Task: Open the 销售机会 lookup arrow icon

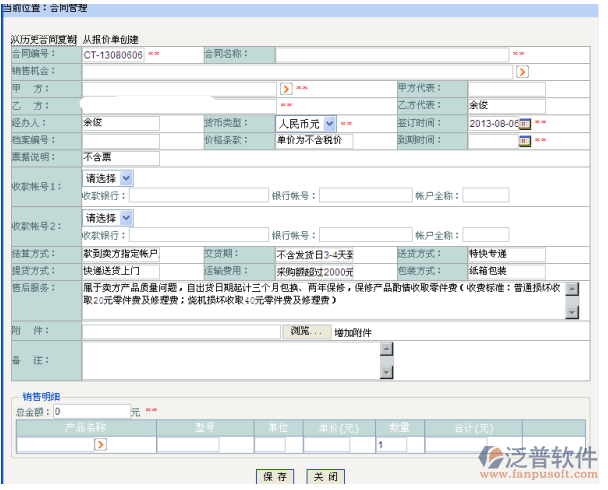Action: tap(522, 72)
